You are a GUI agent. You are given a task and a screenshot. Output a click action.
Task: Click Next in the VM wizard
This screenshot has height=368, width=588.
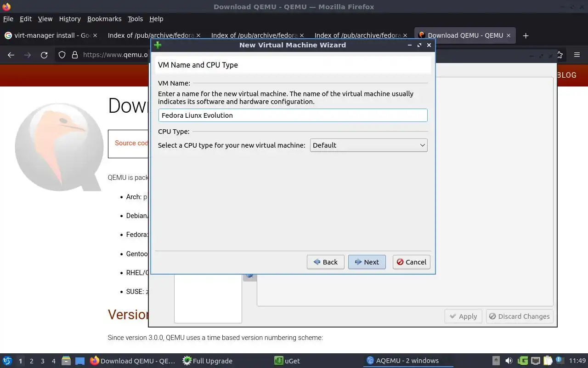[367, 262]
